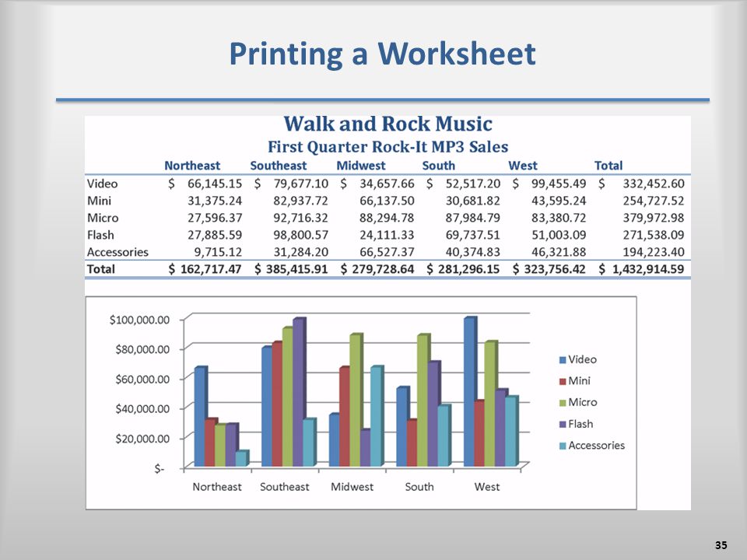Click cell value 52,517.20
The width and height of the screenshot is (747, 560).
point(473,184)
